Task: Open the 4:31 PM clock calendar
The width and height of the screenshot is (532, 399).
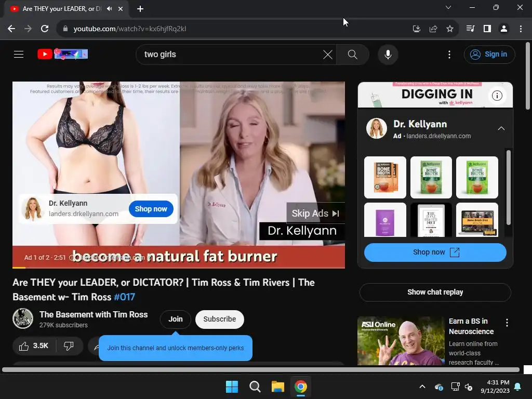Action: 495,387
